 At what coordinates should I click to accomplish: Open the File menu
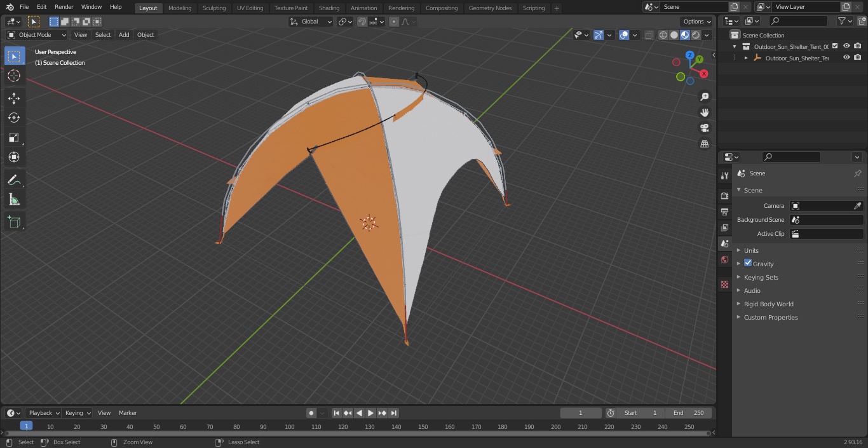point(24,7)
